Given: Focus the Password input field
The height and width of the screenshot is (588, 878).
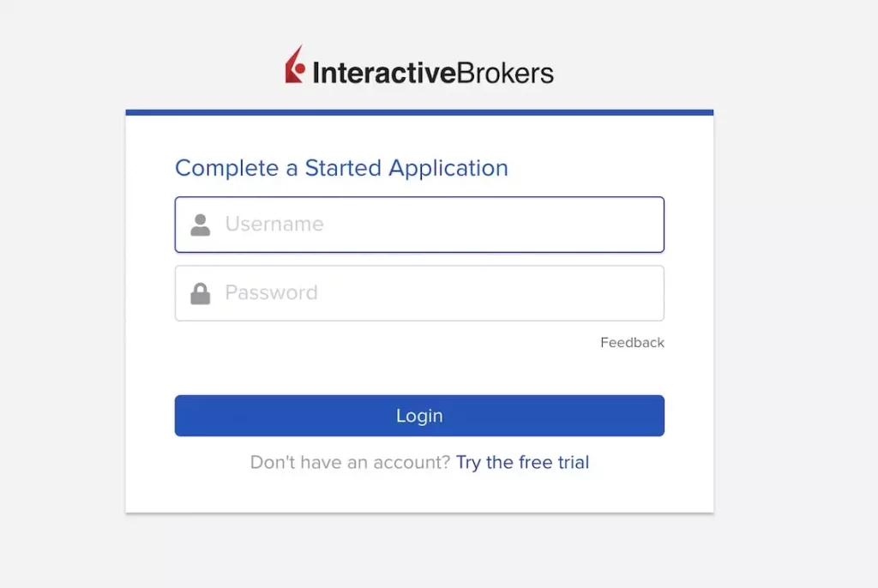Looking at the screenshot, I should click(419, 293).
